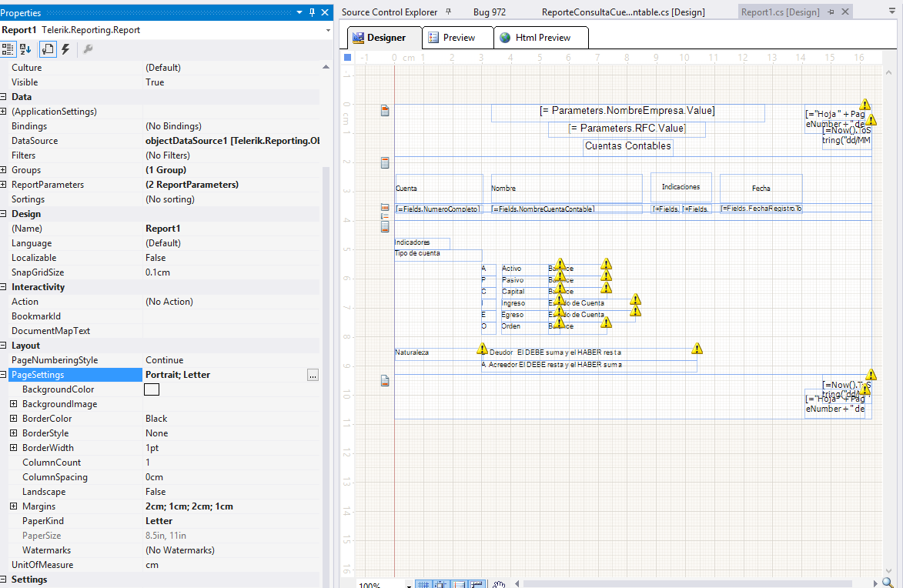Expand Margins property
903x588 pixels.
14,506
